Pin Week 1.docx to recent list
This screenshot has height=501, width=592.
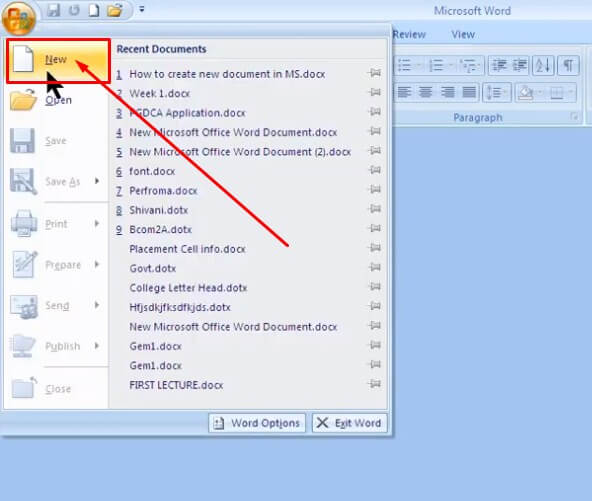coord(375,92)
